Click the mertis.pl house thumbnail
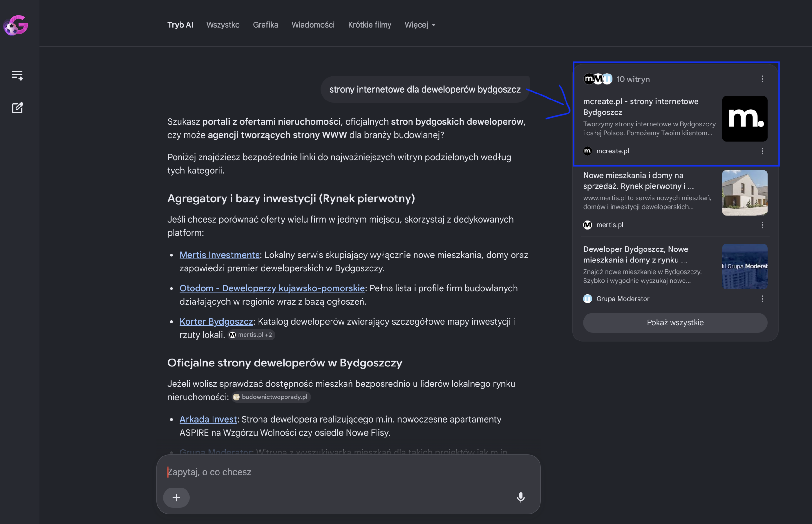 click(744, 193)
